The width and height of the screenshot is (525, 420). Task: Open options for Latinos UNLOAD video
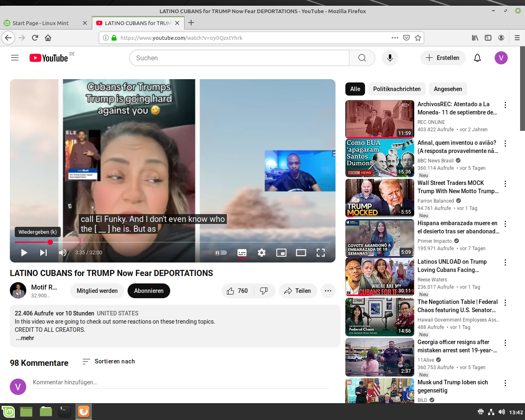(x=505, y=262)
